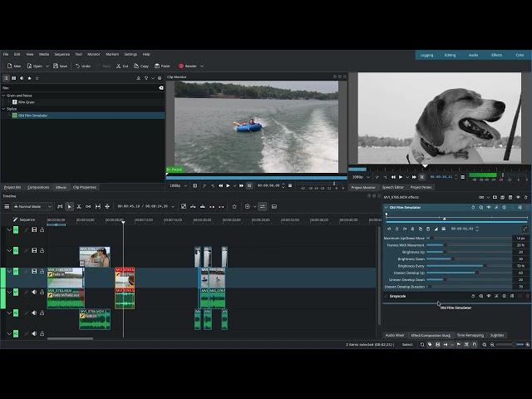Click the Save button
The width and height of the screenshot is (532, 399).
[x=61, y=66]
